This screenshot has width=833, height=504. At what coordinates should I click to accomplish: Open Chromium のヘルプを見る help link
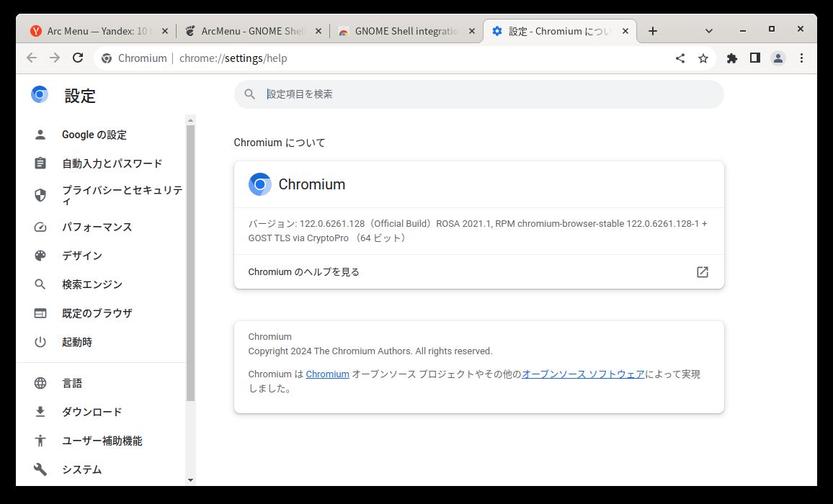478,272
